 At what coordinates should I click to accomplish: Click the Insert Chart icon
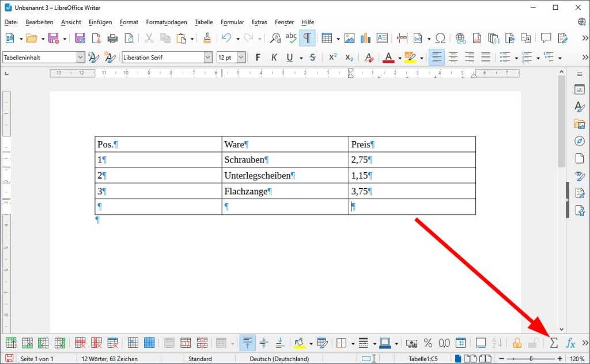tap(365, 39)
